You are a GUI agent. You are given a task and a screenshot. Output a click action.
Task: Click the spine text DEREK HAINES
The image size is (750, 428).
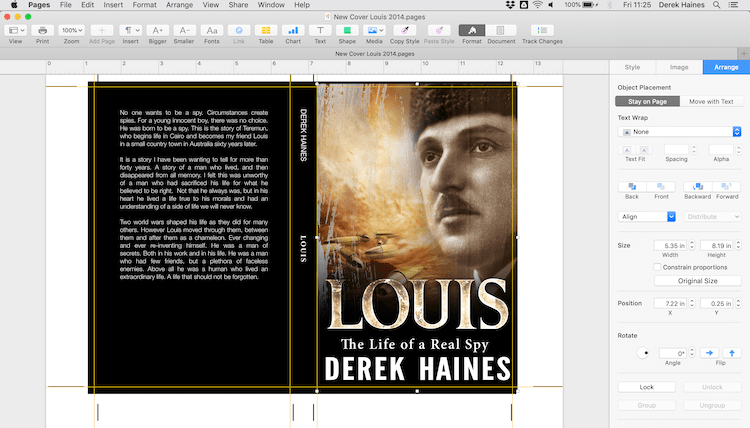pyautogui.click(x=303, y=135)
